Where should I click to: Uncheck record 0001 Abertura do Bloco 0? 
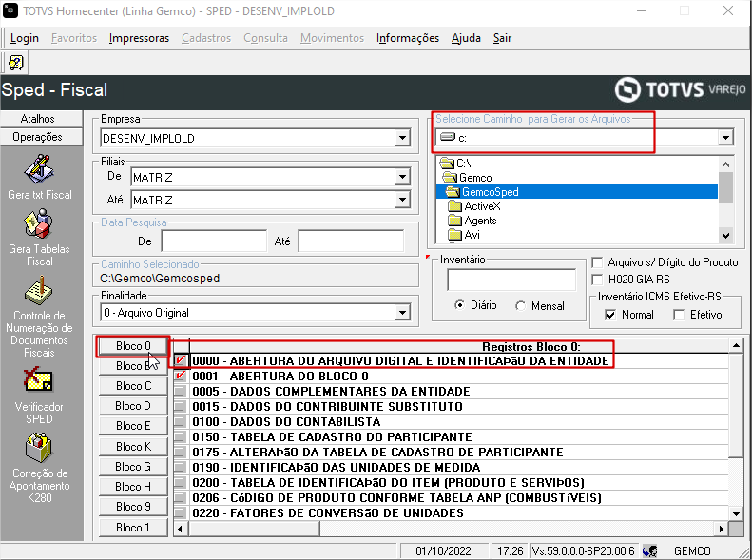(x=181, y=376)
